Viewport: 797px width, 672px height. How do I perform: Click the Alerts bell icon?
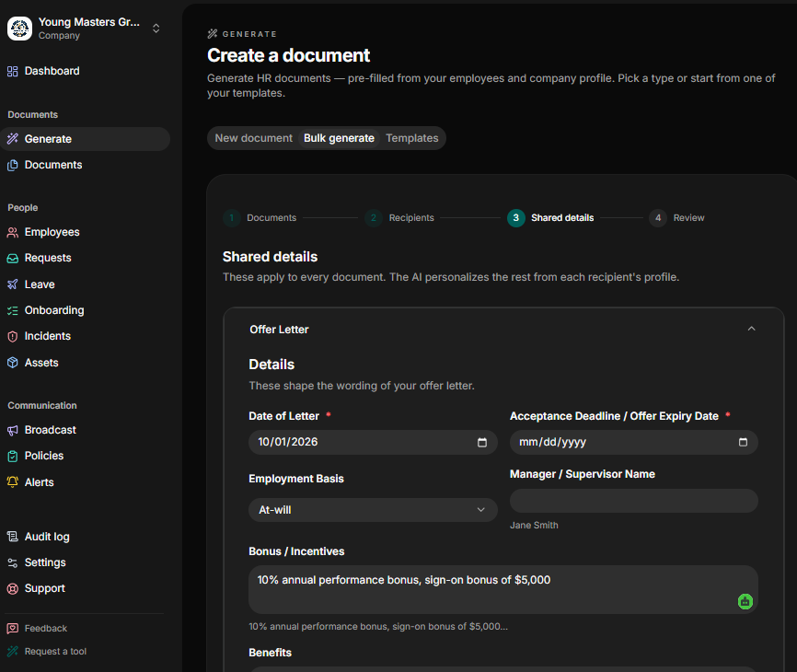tap(13, 481)
